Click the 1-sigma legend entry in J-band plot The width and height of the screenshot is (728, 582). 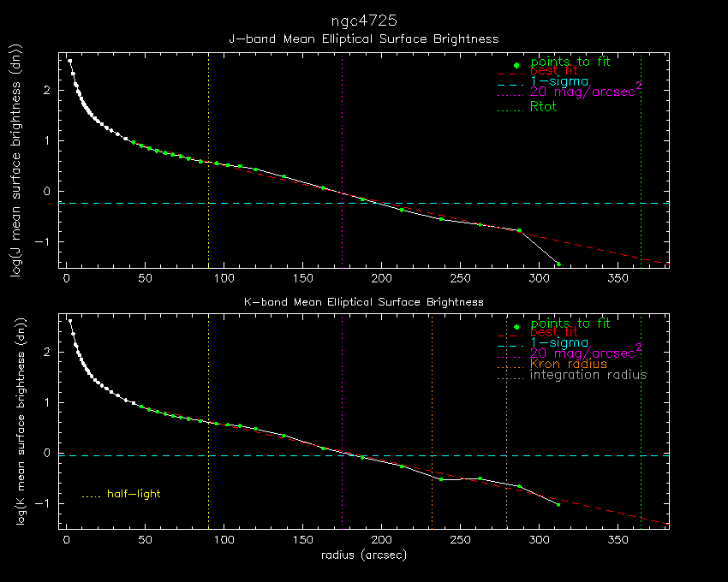(559, 81)
